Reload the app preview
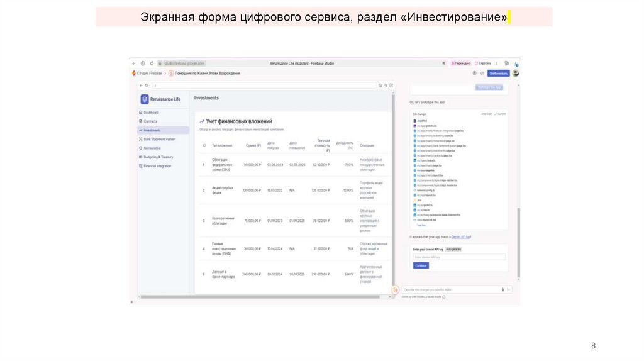 tap(147, 86)
